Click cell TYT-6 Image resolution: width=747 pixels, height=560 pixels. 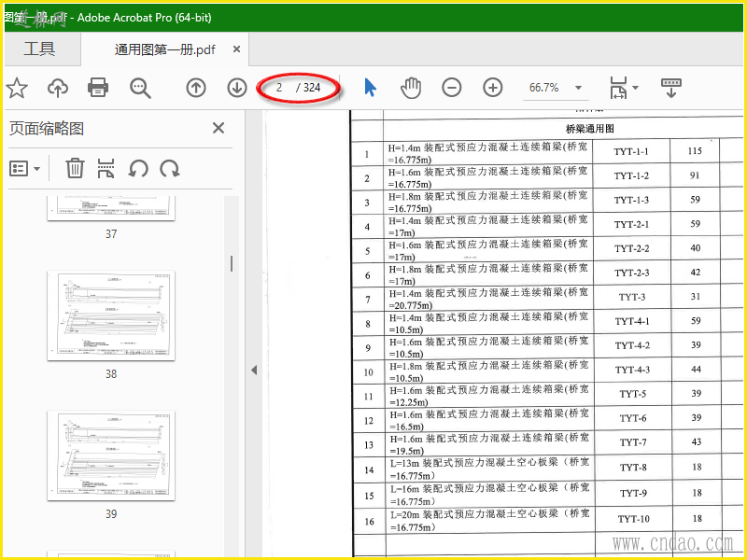pos(633,418)
